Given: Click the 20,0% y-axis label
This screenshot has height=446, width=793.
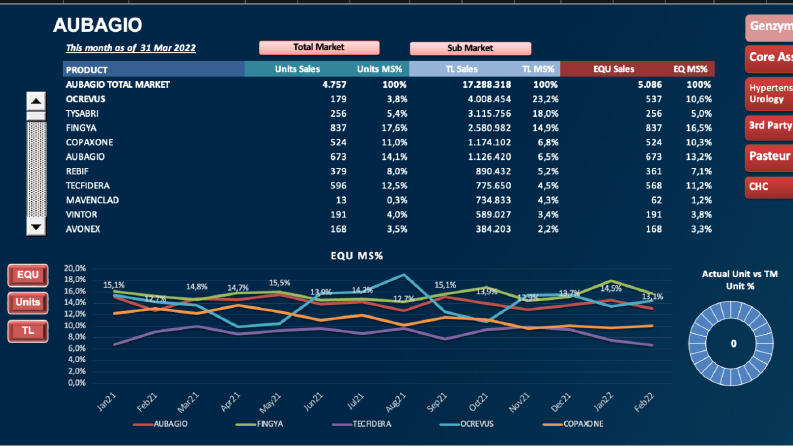Looking at the screenshot, I should pyautogui.click(x=75, y=269).
